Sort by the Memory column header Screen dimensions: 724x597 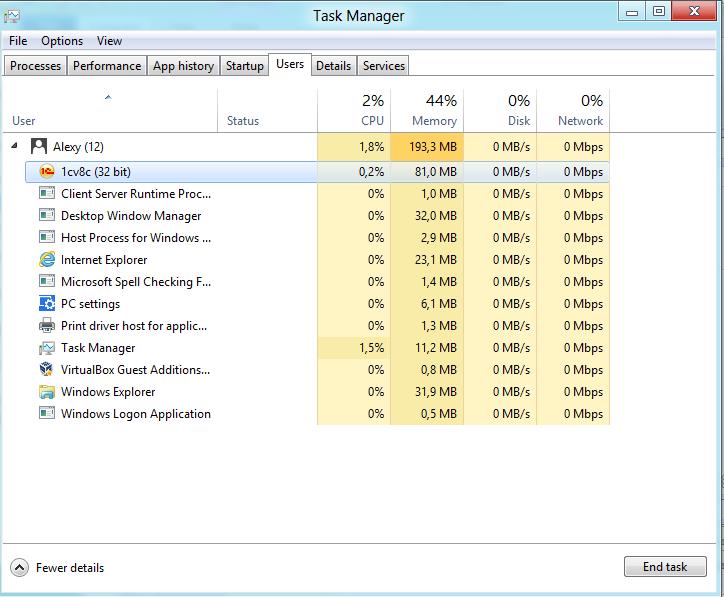point(427,111)
